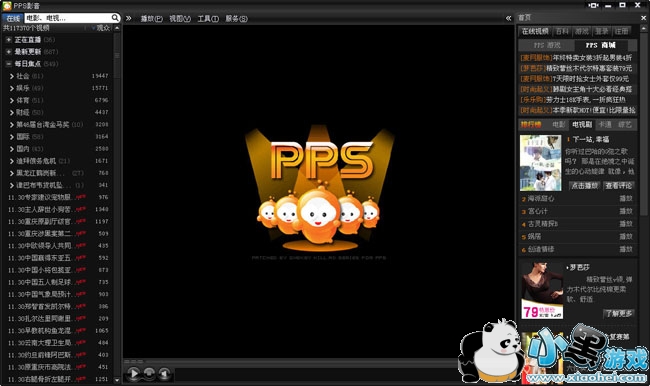Expand the 娱乐 category arrow
The image size is (650, 386).
(x=12, y=88)
